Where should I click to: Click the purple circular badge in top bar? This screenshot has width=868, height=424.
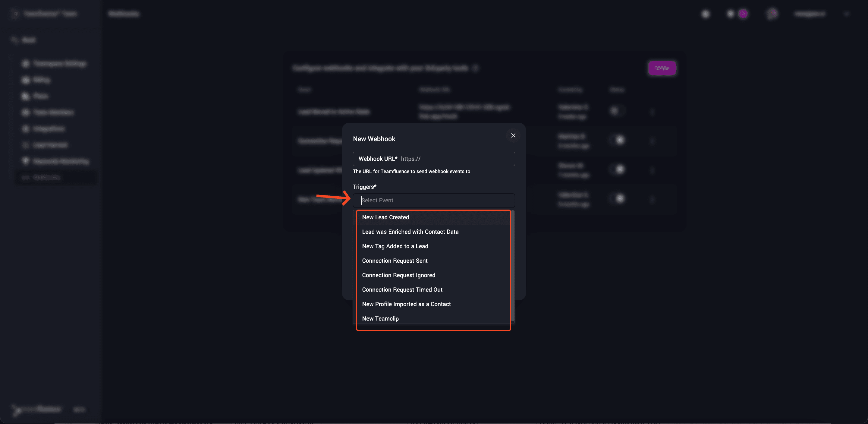coord(743,14)
